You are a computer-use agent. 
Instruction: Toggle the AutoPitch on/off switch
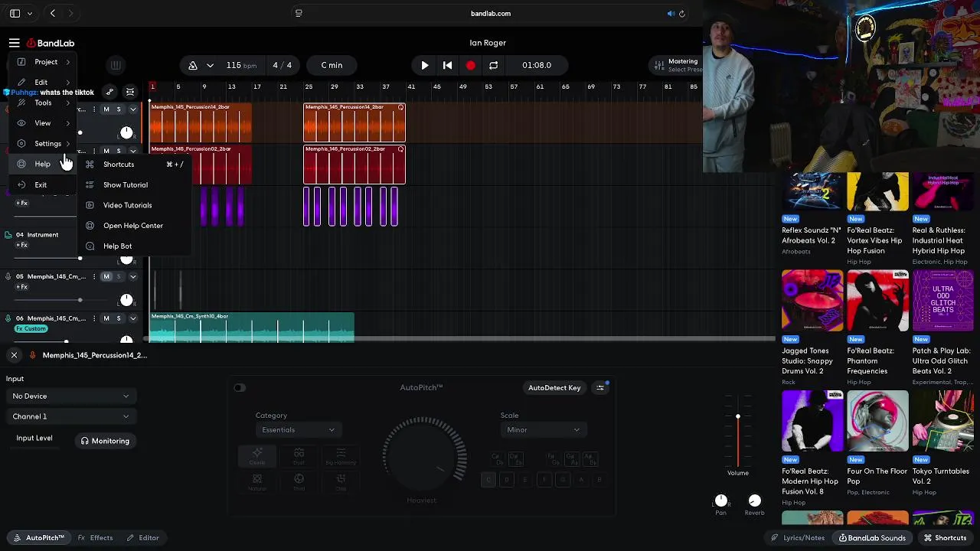coord(240,388)
